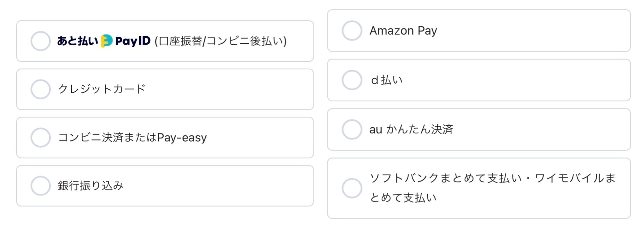
Task: Click the とめて支払い second-line text
Action: (403, 198)
